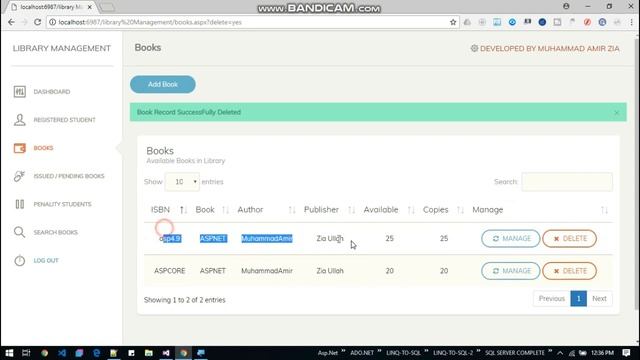Click the Penality Students icon
This screenshot has height=360, width=640.
coord(19,204)
